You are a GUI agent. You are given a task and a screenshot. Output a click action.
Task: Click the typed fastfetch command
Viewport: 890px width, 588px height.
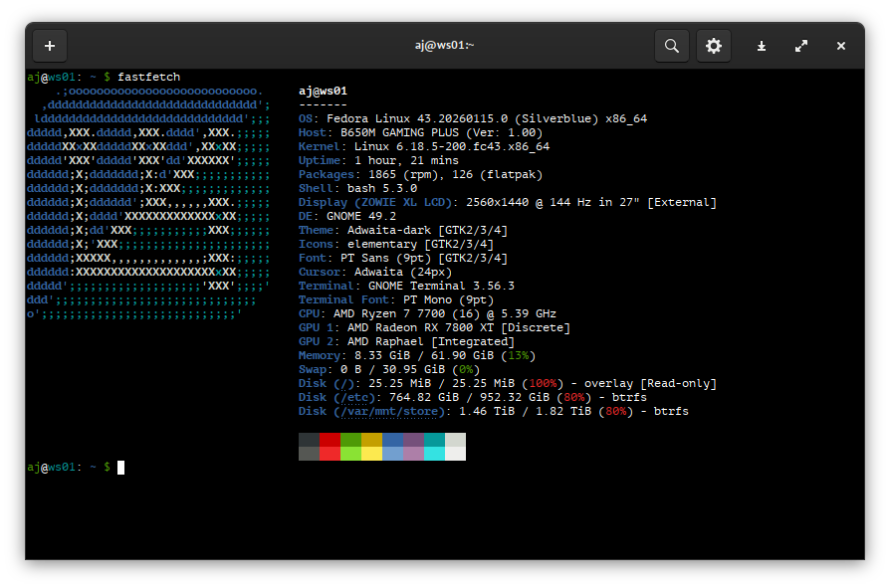coord(148,77)
